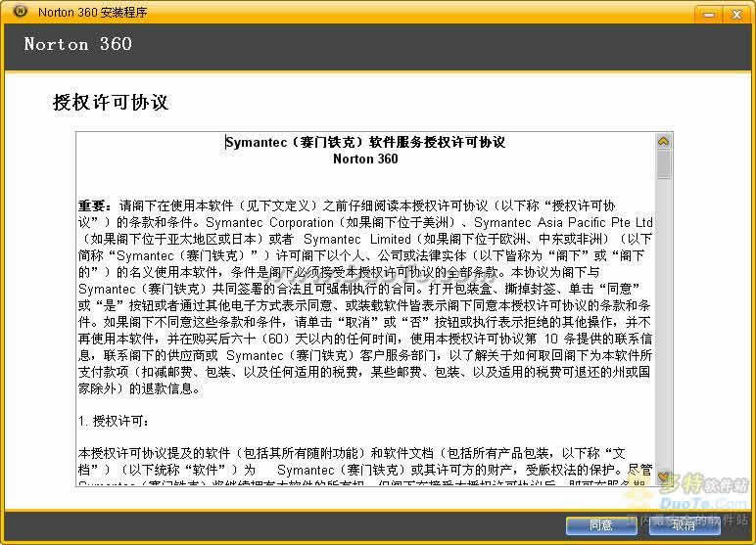Click the scrollbar track below the thumb
The height and width of the screenshot is (545, 756).
(663, 324)
